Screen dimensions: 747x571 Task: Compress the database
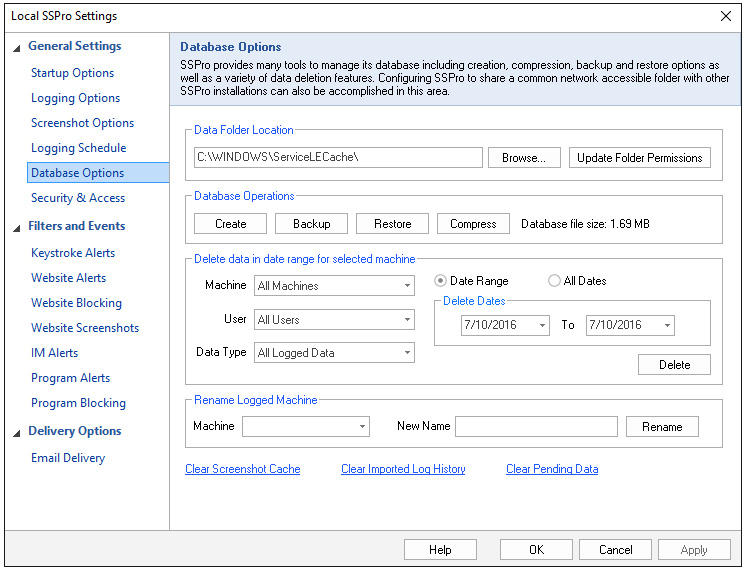point(473,224)
